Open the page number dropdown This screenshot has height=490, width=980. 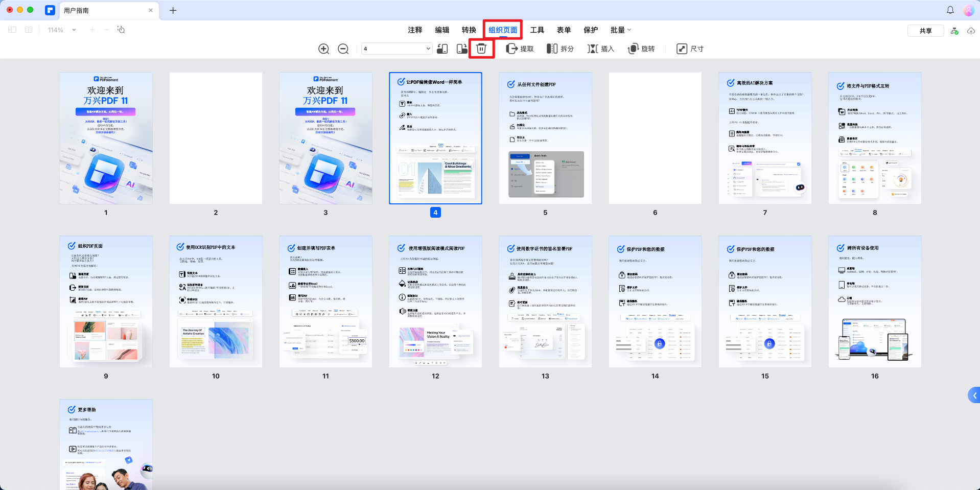click(x=428, y=49)
